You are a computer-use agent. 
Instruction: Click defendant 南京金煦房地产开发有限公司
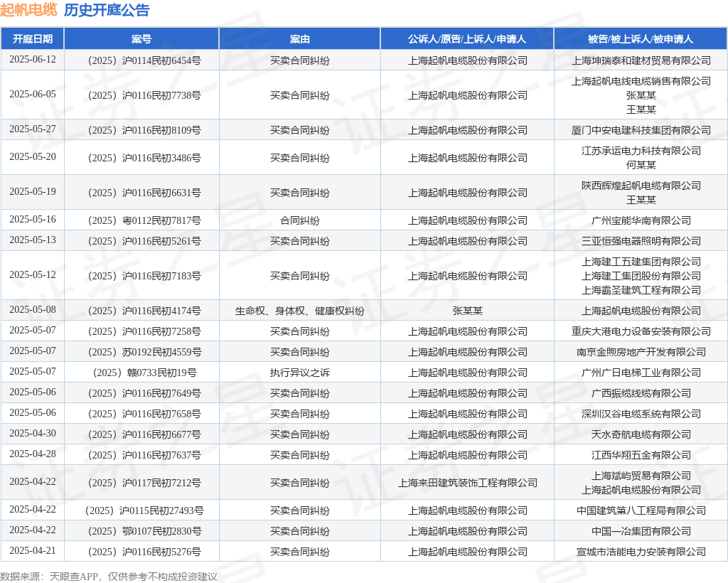coord(641,352)
